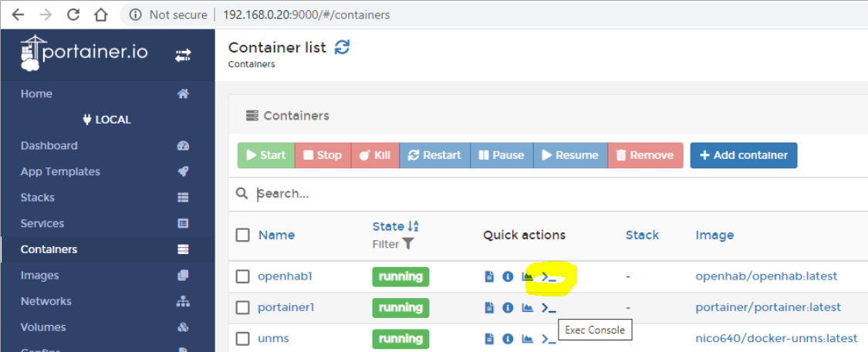Open inspect info icon for unms
The height and width of the screenshot is (352, 868).
coord(508,338)
